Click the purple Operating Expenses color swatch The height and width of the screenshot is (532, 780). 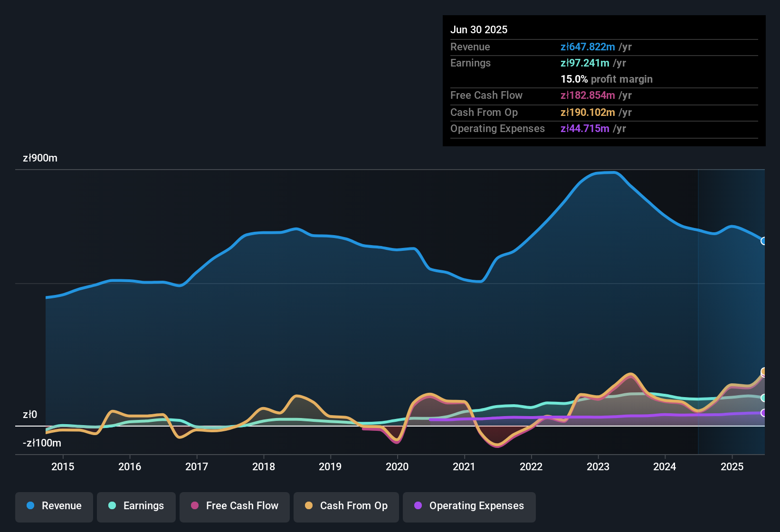[418, 506]
